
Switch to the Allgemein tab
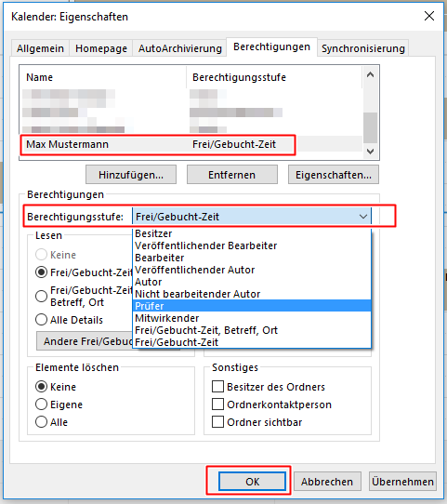click(41, 48)
